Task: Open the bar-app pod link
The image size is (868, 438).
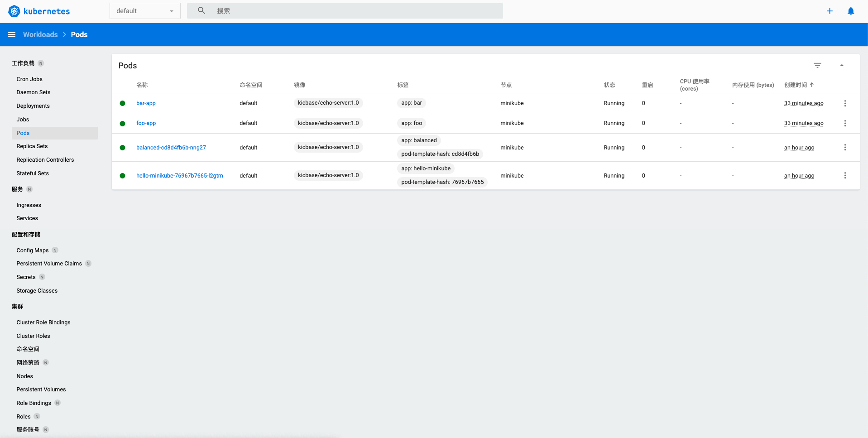Action: 146,103
